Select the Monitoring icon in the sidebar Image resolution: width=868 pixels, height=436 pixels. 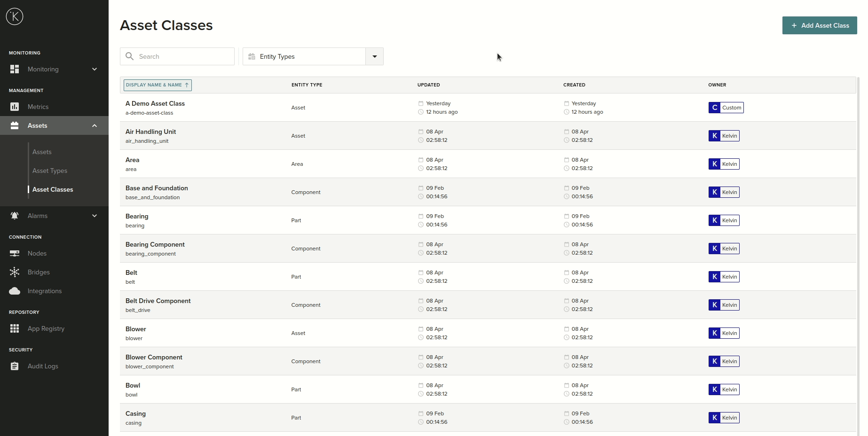point(15,69)
